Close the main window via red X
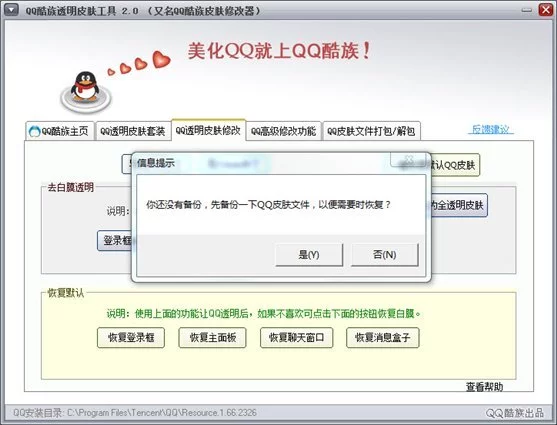The image size is (557, 425). 546,10
